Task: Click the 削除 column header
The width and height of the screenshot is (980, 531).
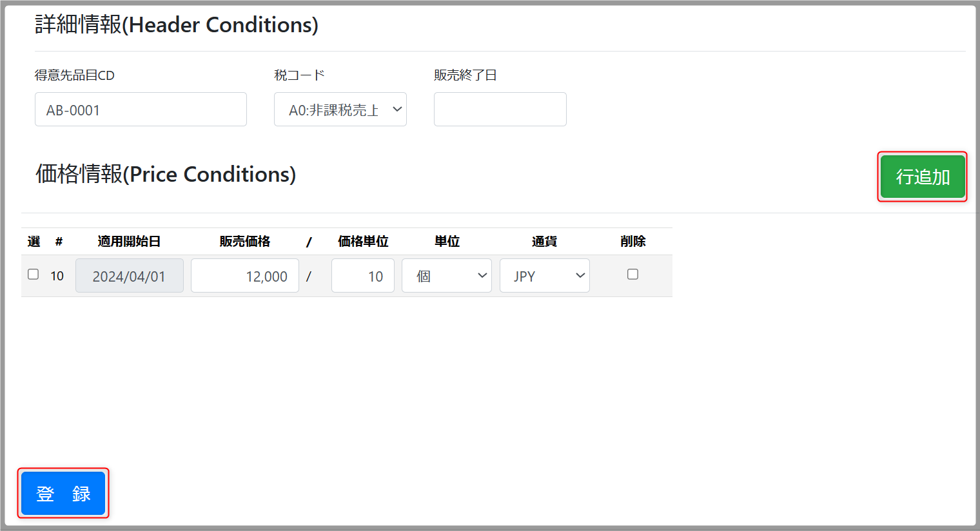Action: pyautogui.click(x=632, y=242)
